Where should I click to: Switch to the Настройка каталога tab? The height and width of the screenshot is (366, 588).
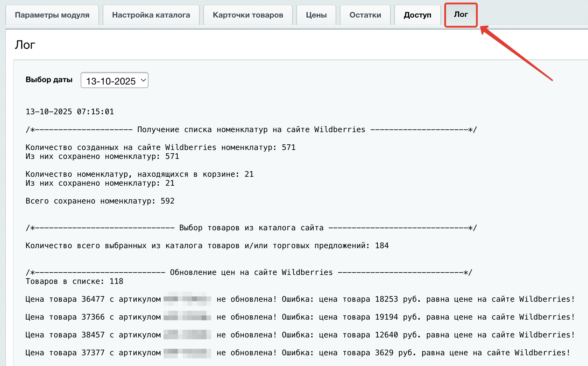(x=151, y=15)
